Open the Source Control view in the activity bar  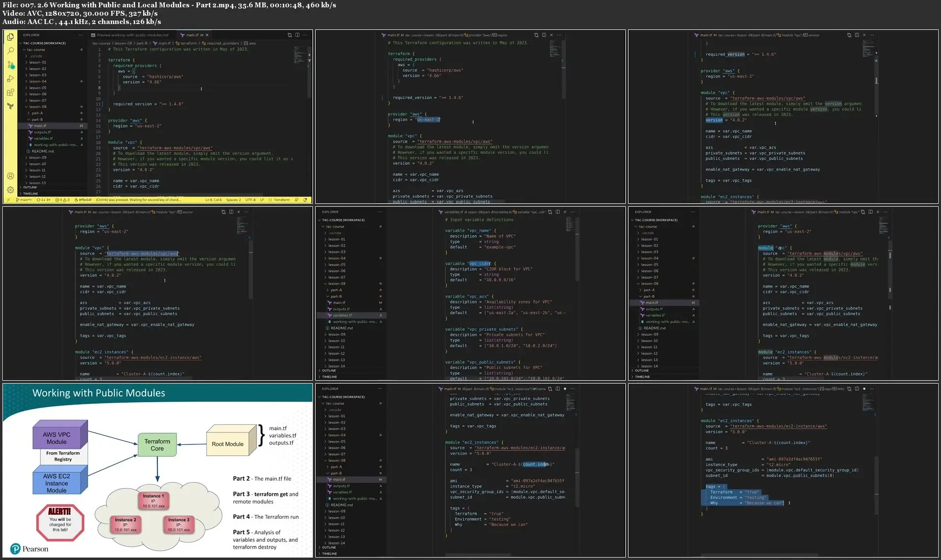click(10, 65)
